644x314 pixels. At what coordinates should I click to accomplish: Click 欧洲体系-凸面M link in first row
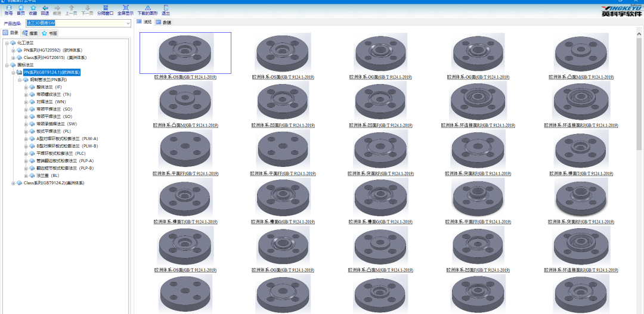580,77
